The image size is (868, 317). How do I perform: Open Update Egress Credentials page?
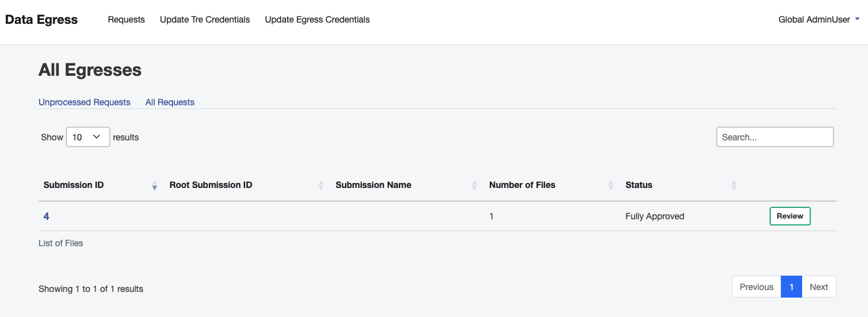tap(317, 19)
